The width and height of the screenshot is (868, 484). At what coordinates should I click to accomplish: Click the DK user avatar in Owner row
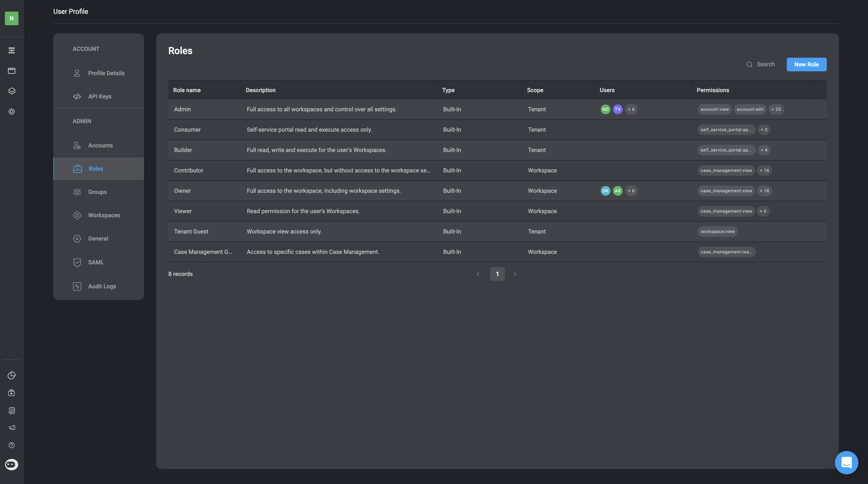click(605, 191)
